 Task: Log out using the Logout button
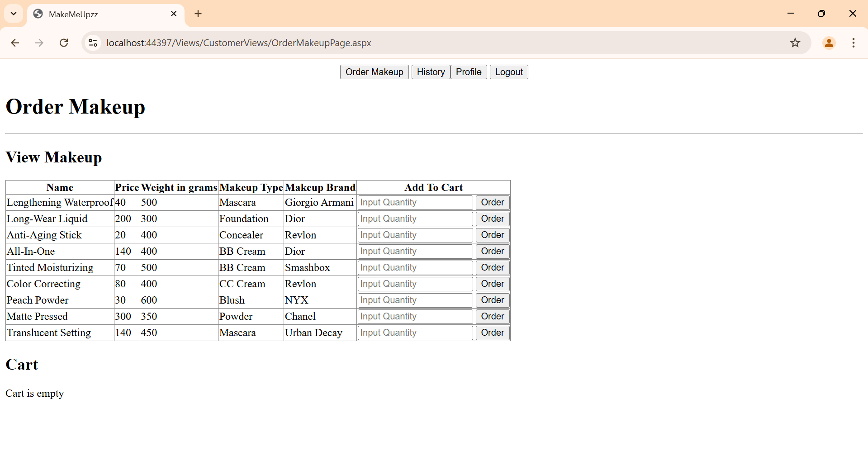click(508, 72)
